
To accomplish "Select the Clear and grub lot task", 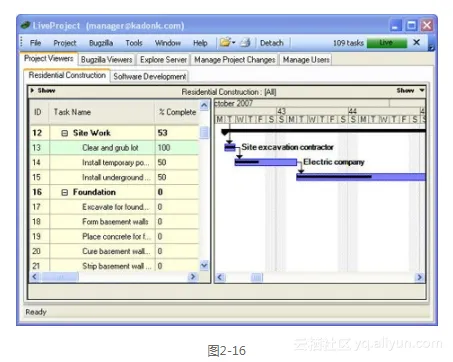I will (x=110, y=148).
